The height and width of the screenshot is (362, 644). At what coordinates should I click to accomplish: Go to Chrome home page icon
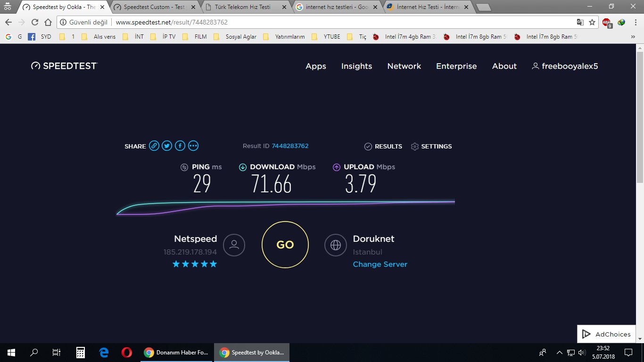click(48, 22)
